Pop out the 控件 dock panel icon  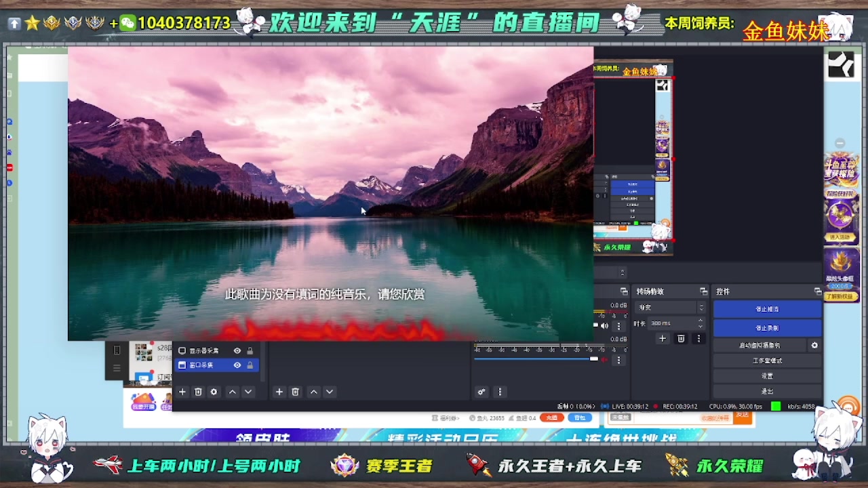[x=817, y=291]
